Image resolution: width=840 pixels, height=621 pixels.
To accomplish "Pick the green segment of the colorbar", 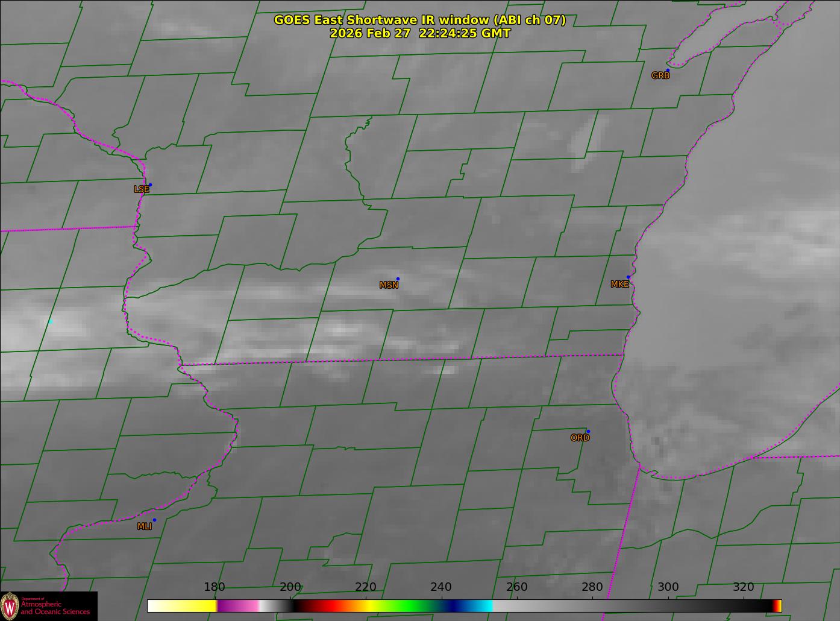I will pos(410,605).
